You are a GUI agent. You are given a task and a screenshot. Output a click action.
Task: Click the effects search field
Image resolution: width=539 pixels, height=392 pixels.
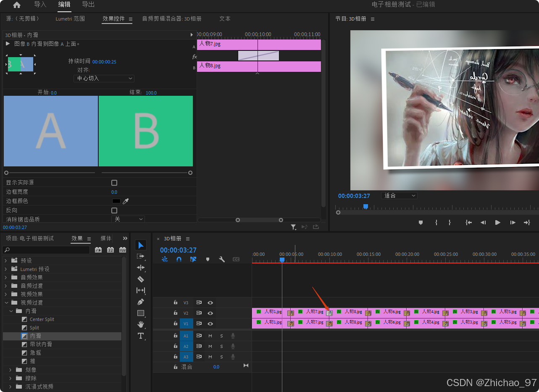pyautogui.click(x=46, y=250)
